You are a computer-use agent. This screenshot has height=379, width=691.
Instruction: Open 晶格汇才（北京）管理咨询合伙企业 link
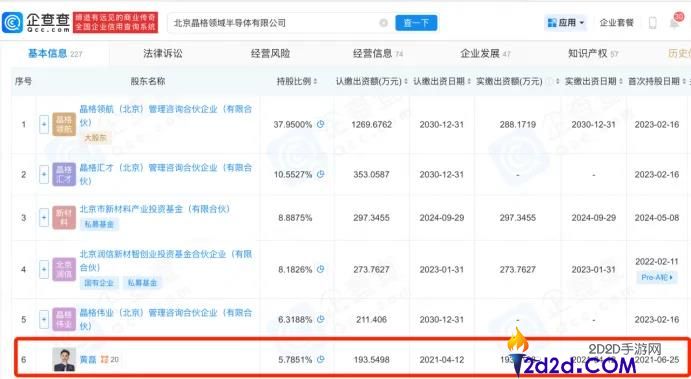pos(166,174)
